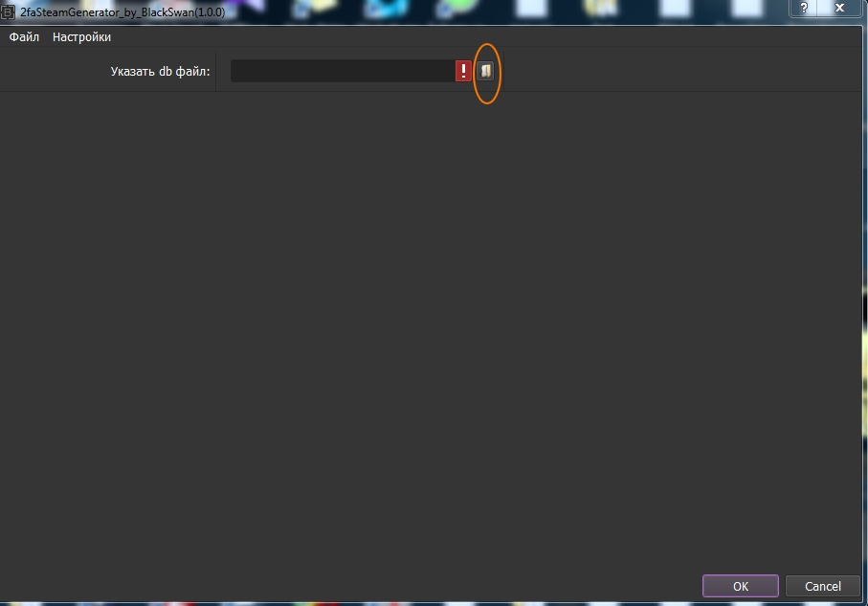Click the red exclamation warning icon
Screen dimensions: 868x606
463,71
